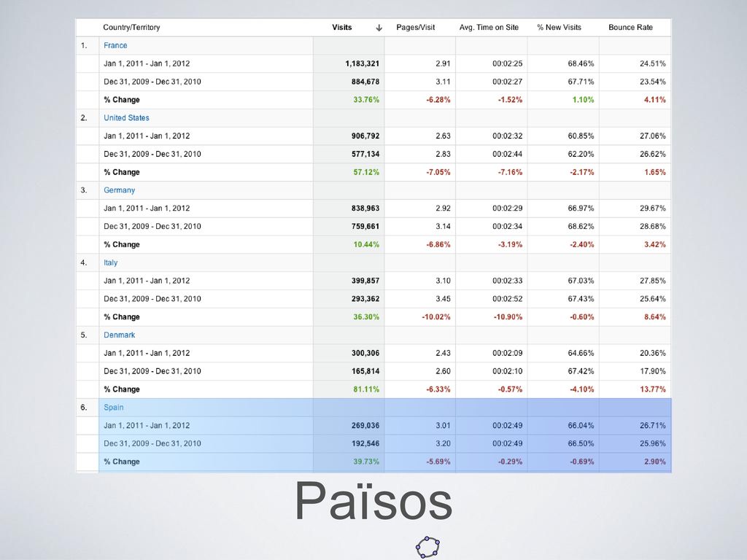Click row number 6. for Spain

pyautogui.click(x=84, y=407)
